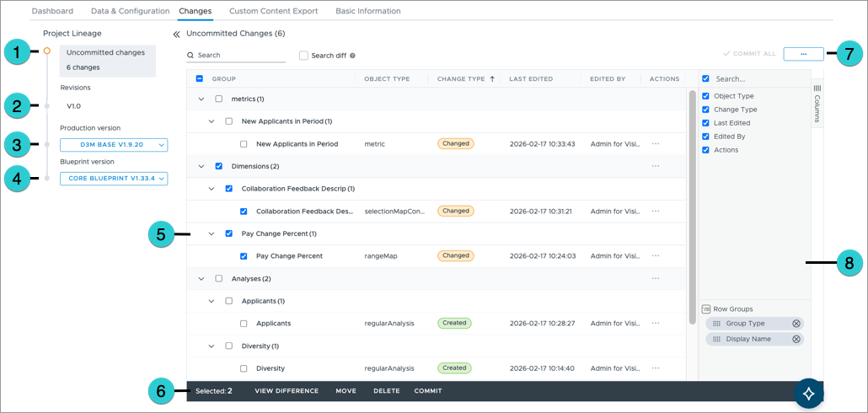868x413 pixels.
Task: Uncheck the Pay Change Percent row checkbox
Action: point(244,255)
